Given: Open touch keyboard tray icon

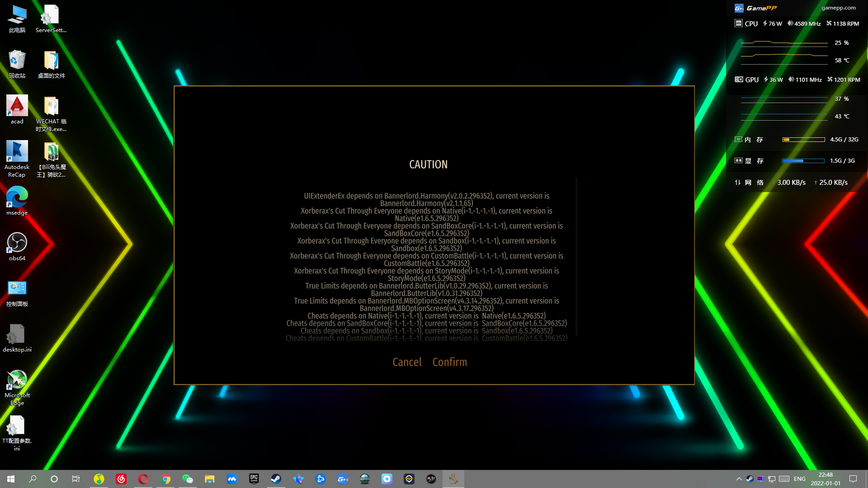Looking at the screenshot, I should tap(784, 479).
